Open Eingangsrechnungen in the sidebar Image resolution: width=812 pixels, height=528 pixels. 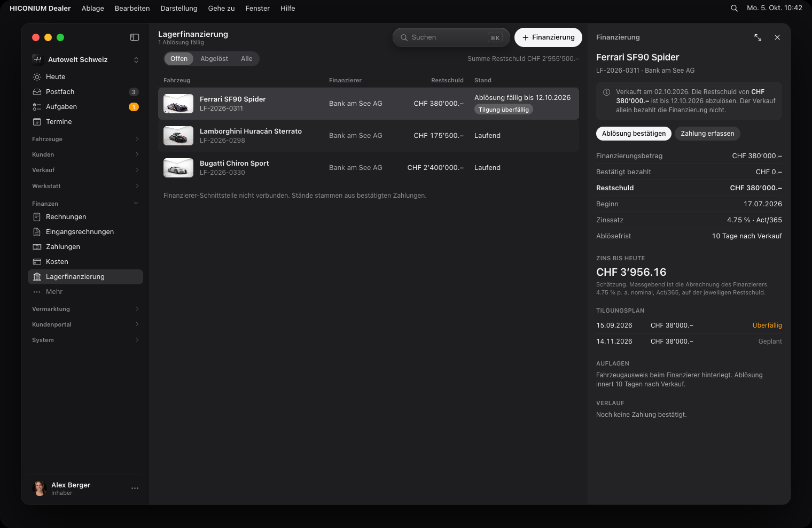click(85, 232)
